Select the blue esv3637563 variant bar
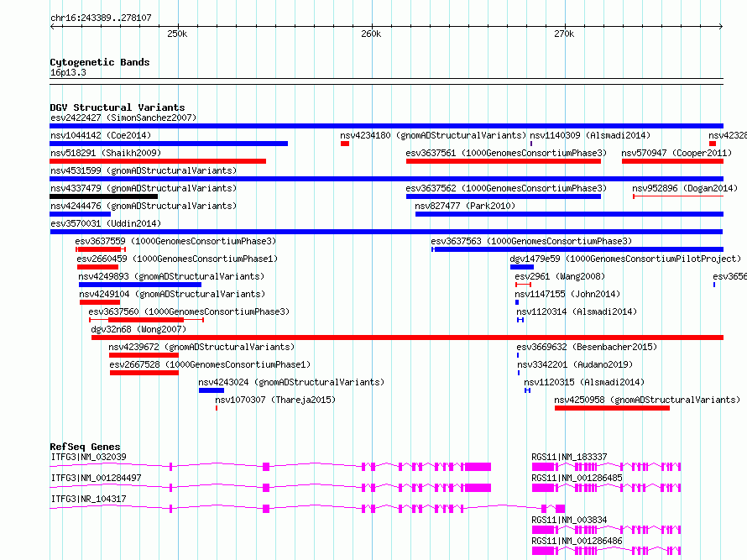 click(577, 249)
